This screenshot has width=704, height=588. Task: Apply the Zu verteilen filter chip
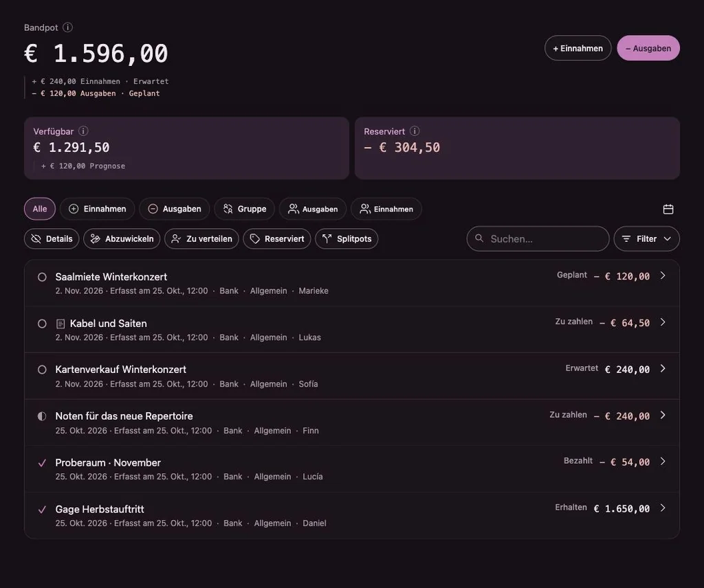(201, 238)
